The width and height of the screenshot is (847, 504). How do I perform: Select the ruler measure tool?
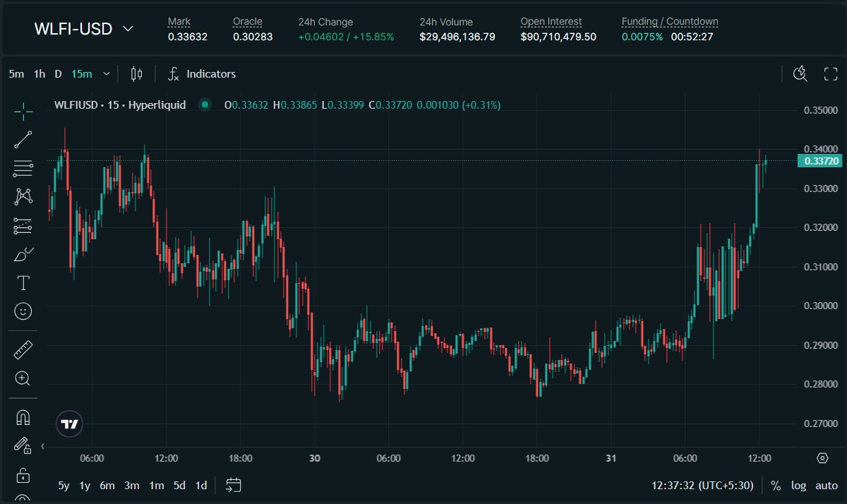pos(23,349)
